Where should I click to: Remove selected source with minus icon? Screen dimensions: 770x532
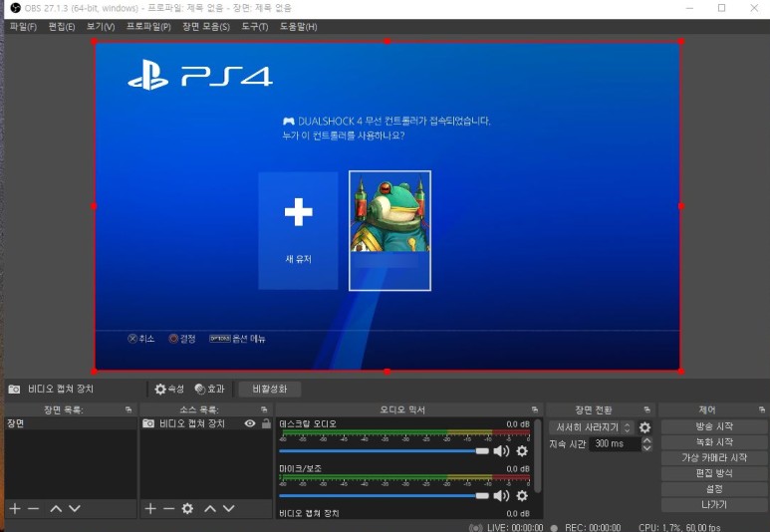pyautogui.click(x=169, y=509)
